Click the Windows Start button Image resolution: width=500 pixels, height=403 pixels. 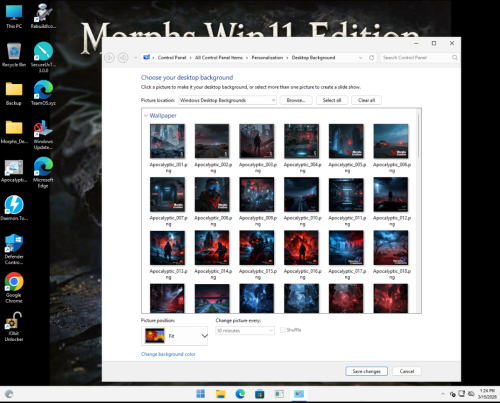(x=201, y=394)
